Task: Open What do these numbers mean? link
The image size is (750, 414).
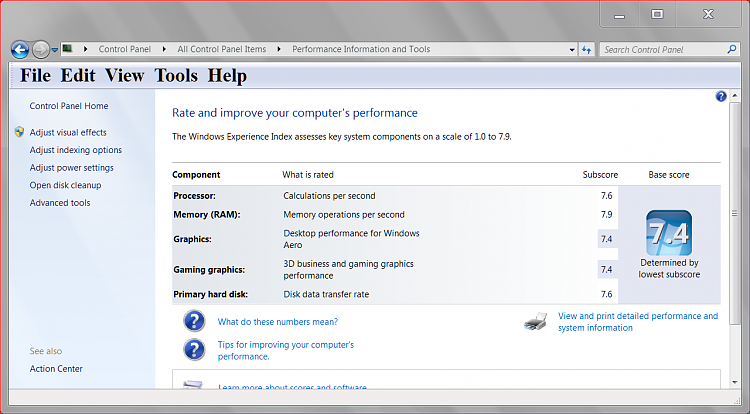Action: pyautogui.click(x=278, y=322)
